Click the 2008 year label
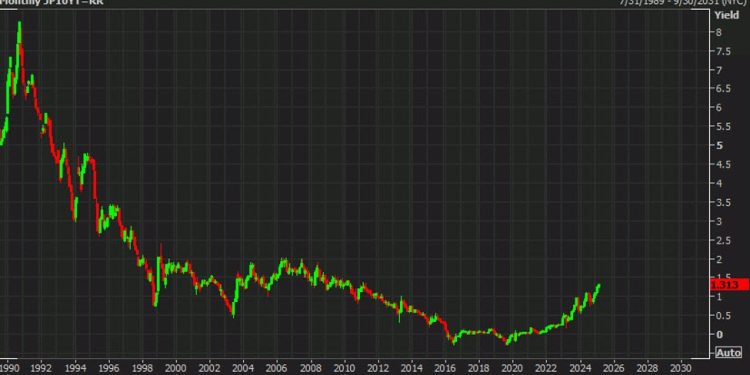Viewport: 750px width, 375px height. (x=310, y=368)
